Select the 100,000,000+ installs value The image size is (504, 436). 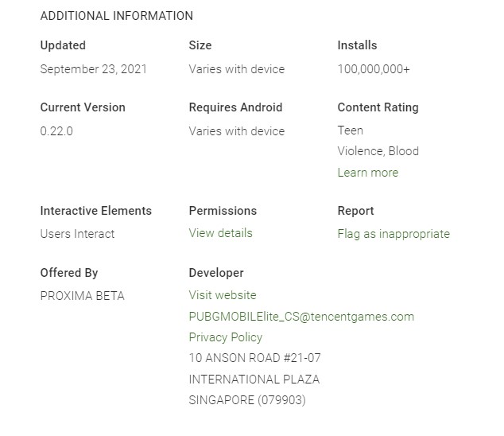pyautogui.click(x=374, y=69)
